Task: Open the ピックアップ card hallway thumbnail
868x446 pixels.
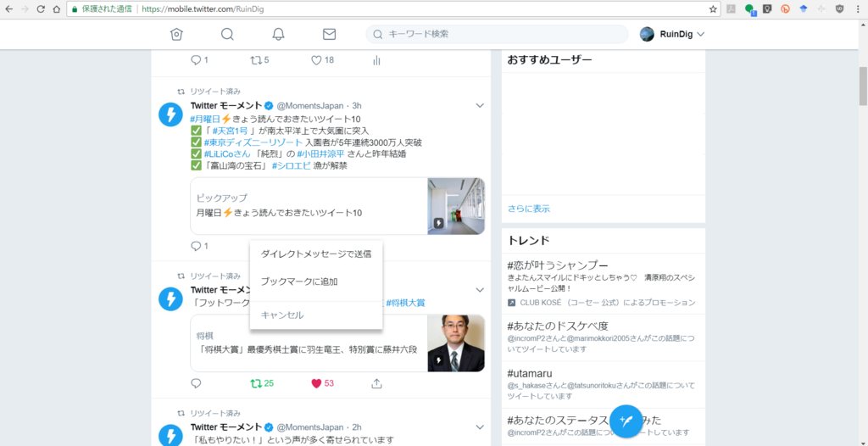Action: 456,206
